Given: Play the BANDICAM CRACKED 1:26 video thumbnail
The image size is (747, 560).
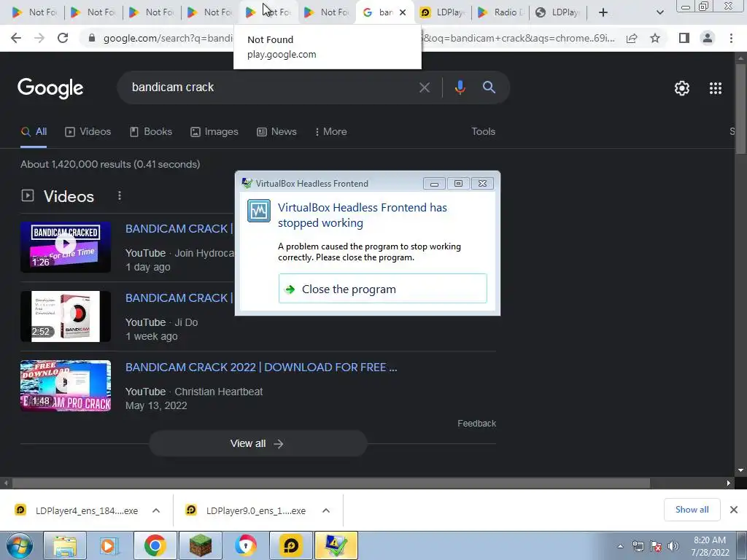Looking at the screenshot, I should point(66,246).
